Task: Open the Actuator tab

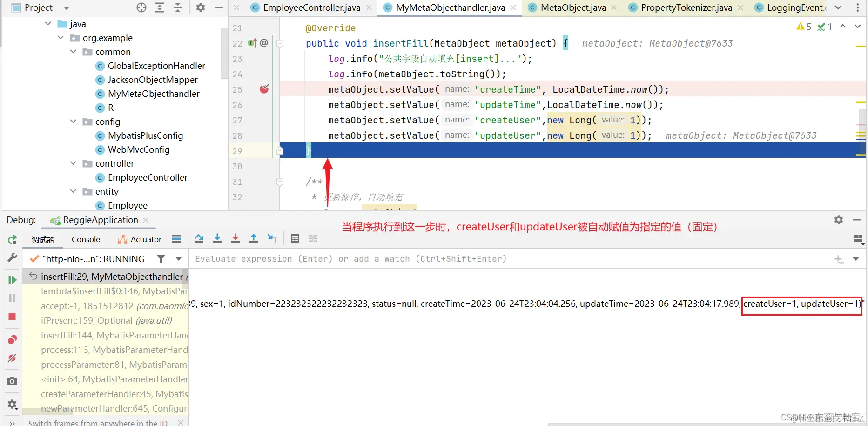Action: [x=140, y=239]
